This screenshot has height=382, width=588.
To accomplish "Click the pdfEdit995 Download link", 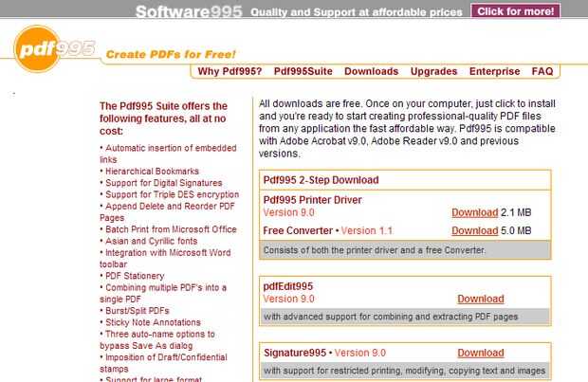I will (x=481, y=299).
